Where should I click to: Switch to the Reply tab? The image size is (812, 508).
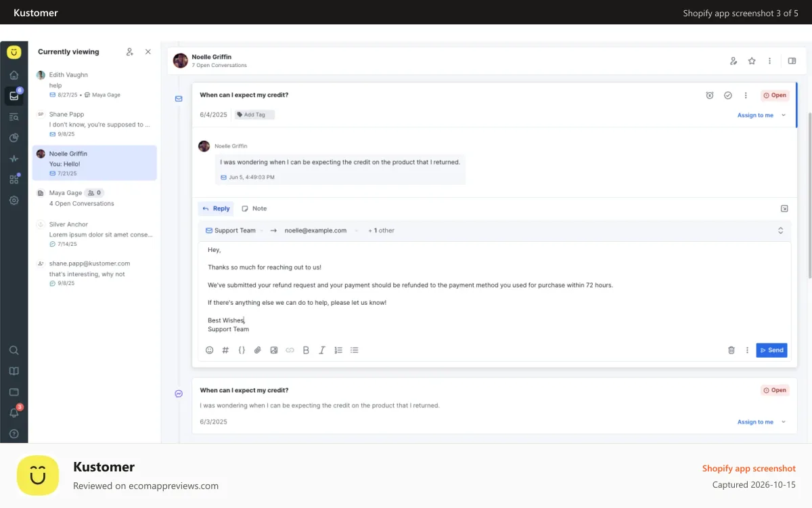(x=216, y=209)
